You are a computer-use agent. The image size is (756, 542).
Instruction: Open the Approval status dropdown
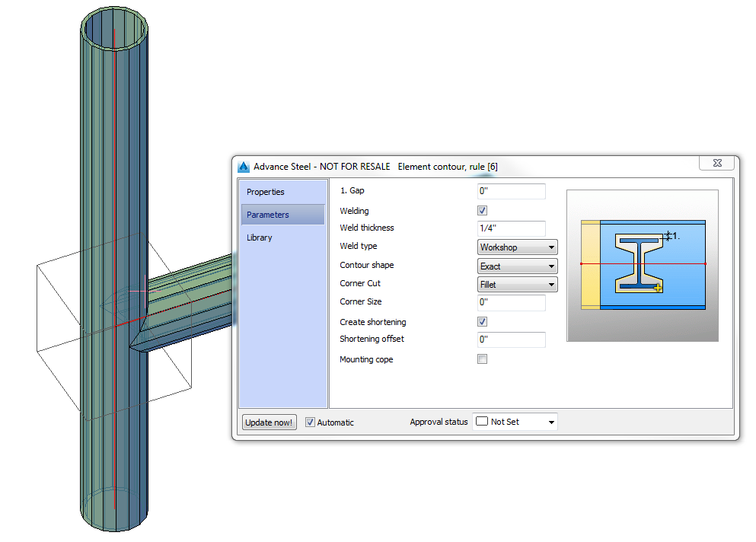(x=515, y=422)
